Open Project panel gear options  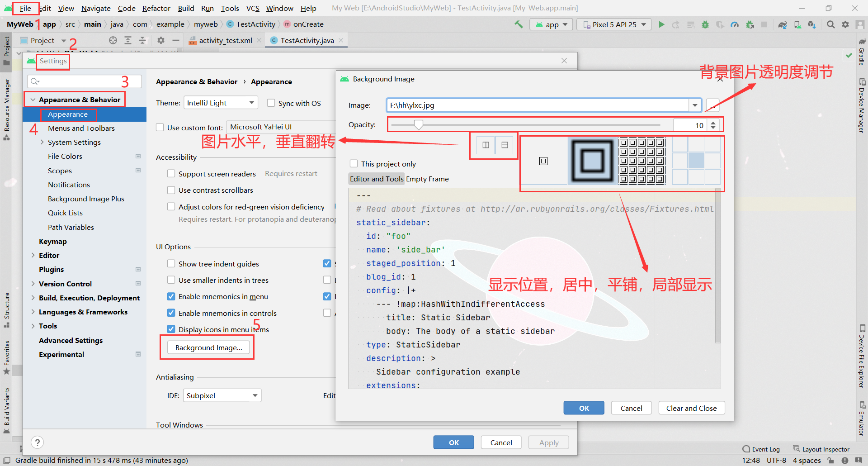point(161,40)
